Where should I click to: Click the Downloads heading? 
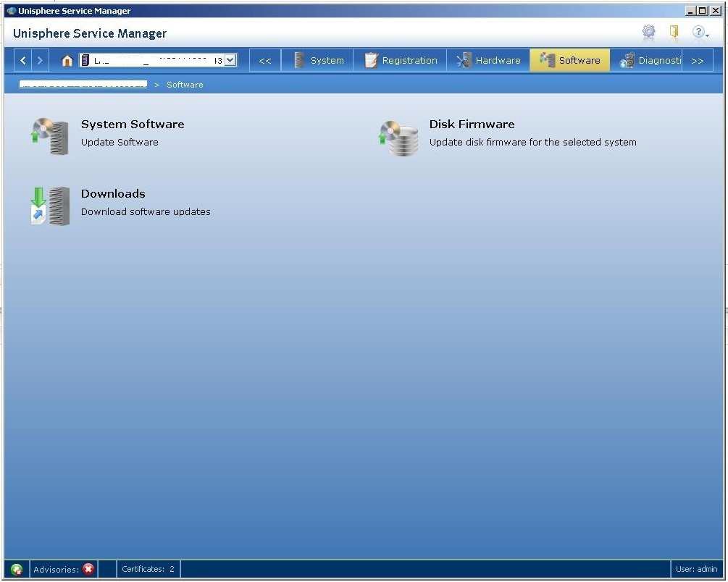(113, 193)
